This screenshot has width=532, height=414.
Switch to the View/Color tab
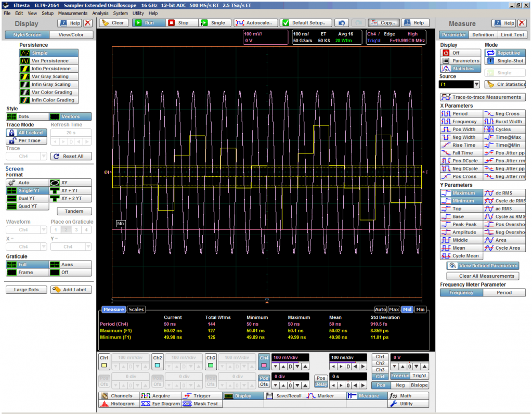(72, 35)
